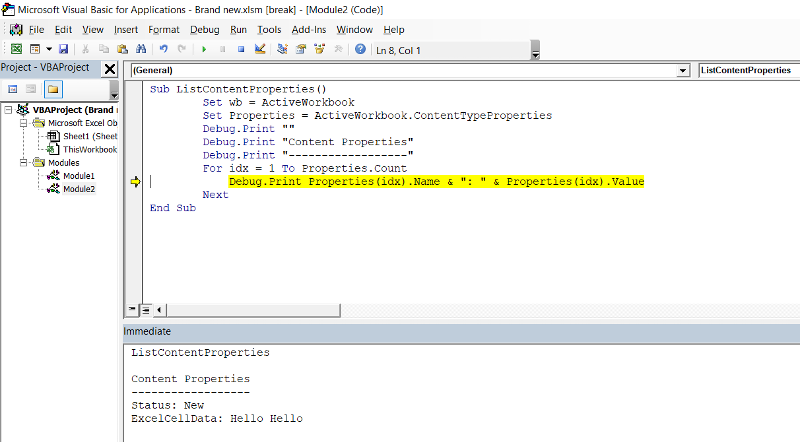Screen dimensions: 800x442
Task: Open the Insert object dropdown arrow
Action: click(x=49, y=49)
